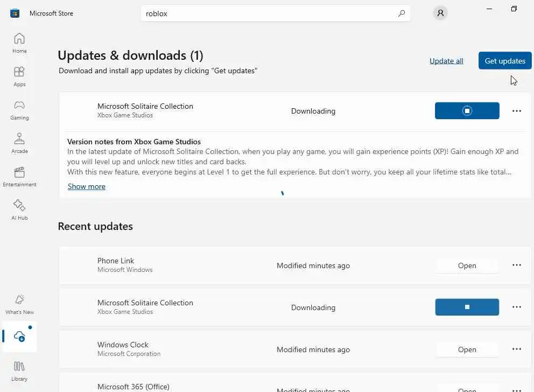This screenshot has height=392, width=534.
Task: Click the Microsoft Windows publisher text
Action: 125,270
